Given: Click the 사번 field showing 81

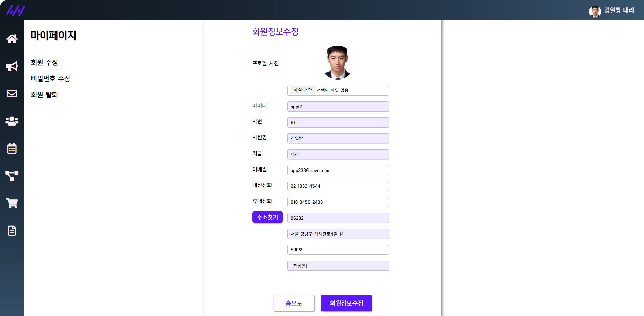Looking at the screenshot, I should click(338, 122).
